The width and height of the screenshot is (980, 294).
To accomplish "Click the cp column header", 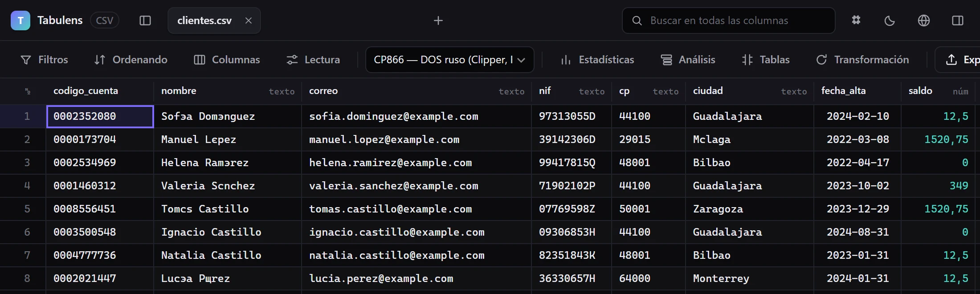I will (x=649, y=91).
